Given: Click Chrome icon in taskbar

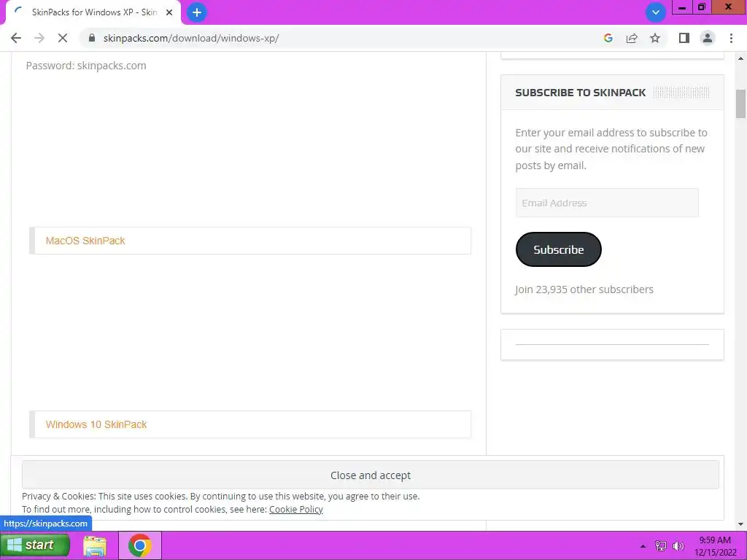Looking at the screenshot, I should click(x=139, y=545).
